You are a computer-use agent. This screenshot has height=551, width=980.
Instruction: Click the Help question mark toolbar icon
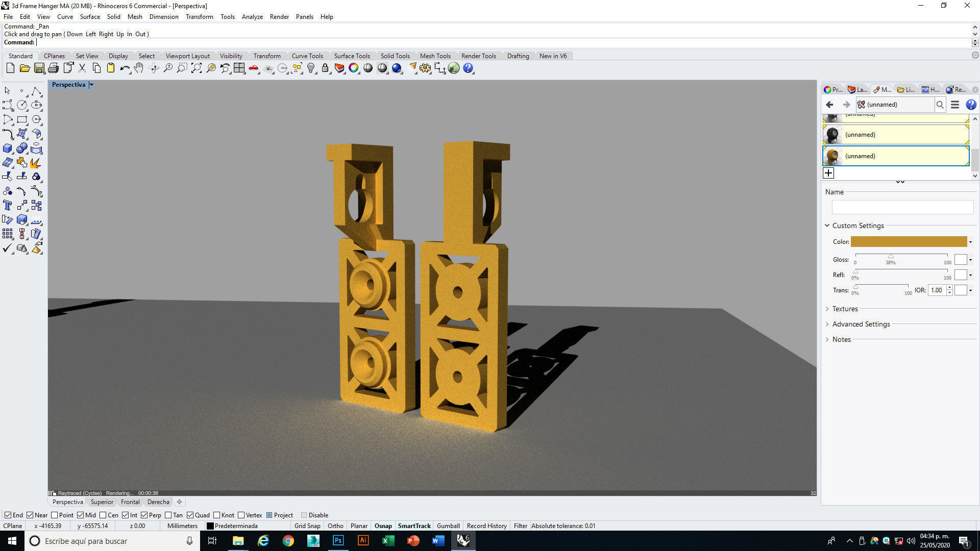(x=468, y=68)
